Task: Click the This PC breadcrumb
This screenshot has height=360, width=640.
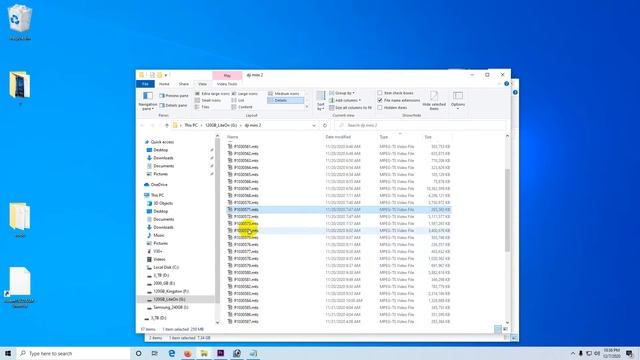Action: click(191, 125)
